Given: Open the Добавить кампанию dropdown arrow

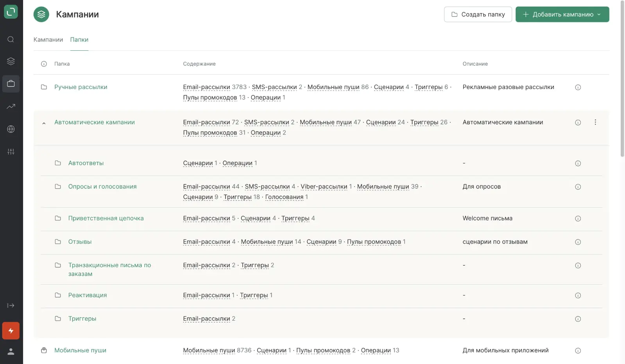Looking at the screenshot, I should [x=599, y=14].
